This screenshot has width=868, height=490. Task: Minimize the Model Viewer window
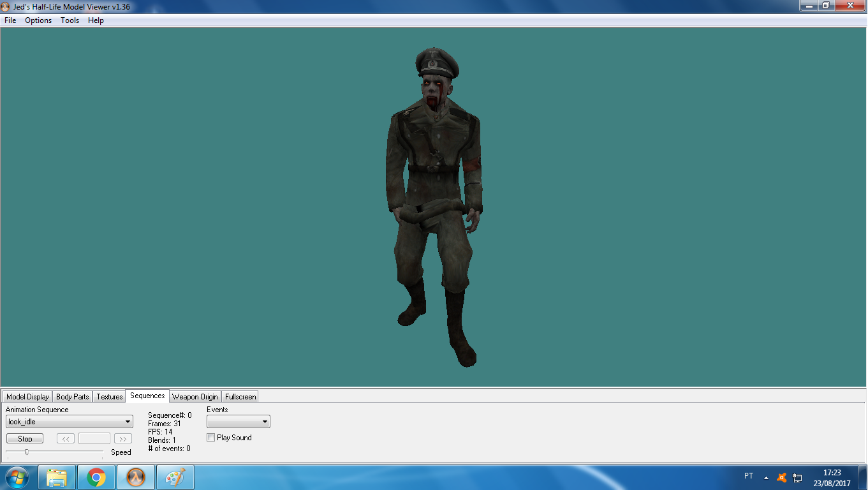808,5
